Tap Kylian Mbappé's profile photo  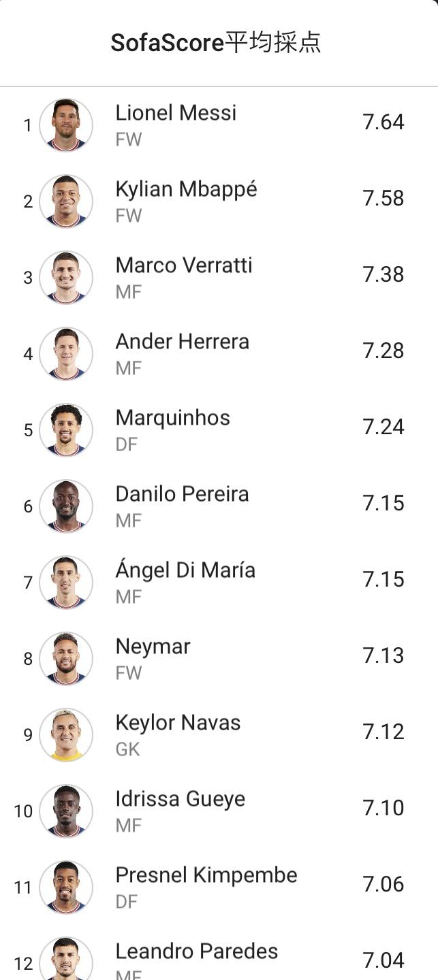pyautogui.click(x=66, y=201)
